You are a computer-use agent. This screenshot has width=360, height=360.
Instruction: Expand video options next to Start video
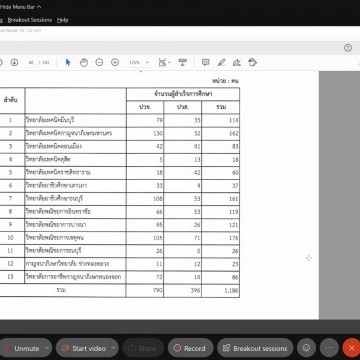[114, 348]
